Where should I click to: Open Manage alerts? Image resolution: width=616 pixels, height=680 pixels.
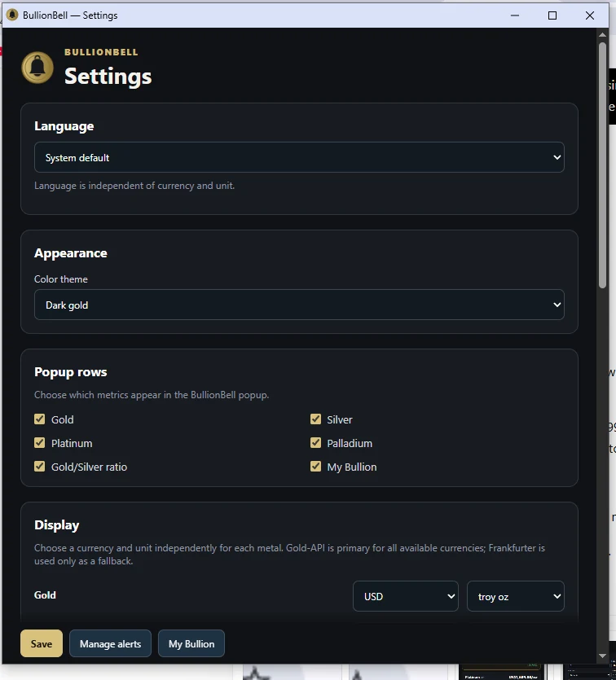110,643
